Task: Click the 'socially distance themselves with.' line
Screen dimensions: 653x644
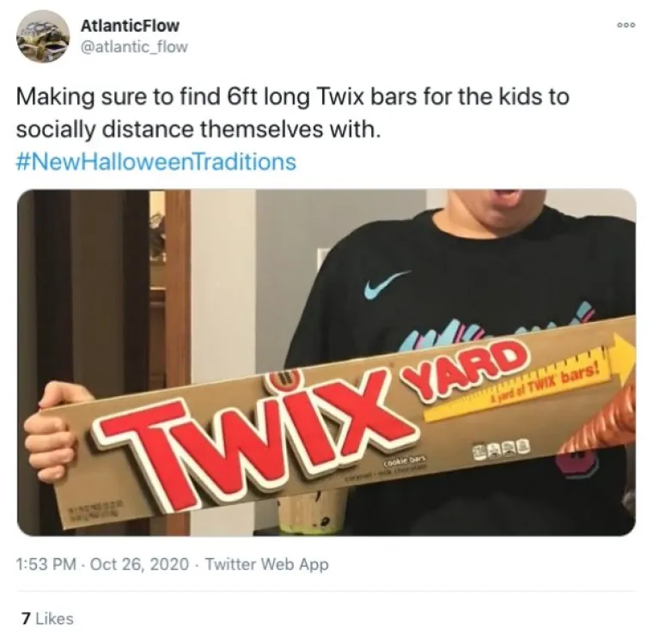Action: 198,130
